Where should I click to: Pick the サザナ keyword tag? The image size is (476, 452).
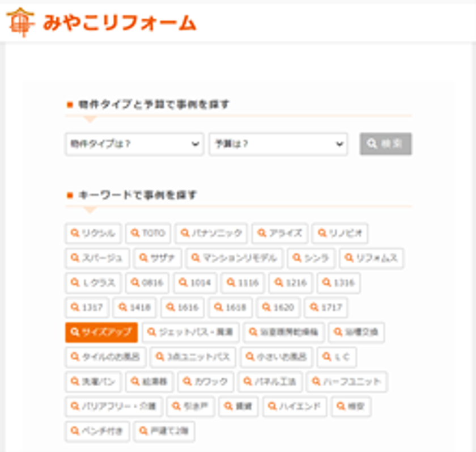click(x=158, y=258)
